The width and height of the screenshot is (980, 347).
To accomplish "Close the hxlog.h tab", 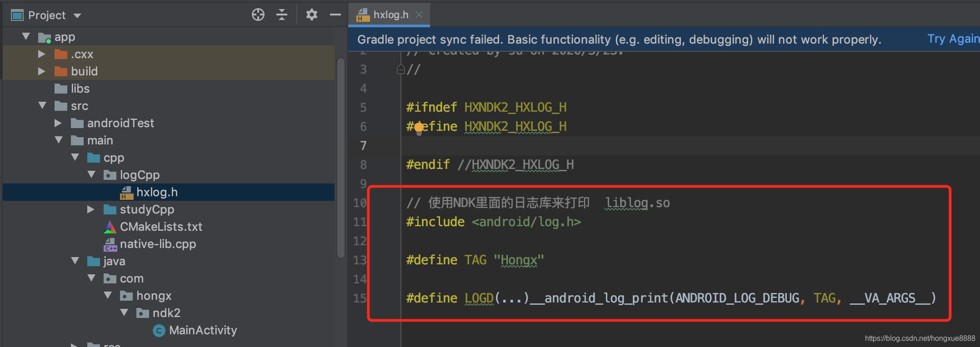I will (x=419, y=15).
